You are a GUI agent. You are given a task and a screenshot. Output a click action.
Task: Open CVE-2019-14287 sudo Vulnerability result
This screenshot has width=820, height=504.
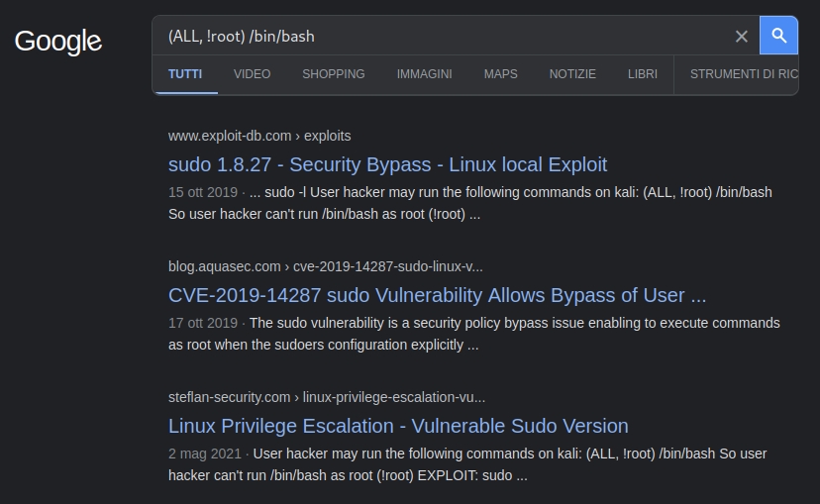coord(437,295)
